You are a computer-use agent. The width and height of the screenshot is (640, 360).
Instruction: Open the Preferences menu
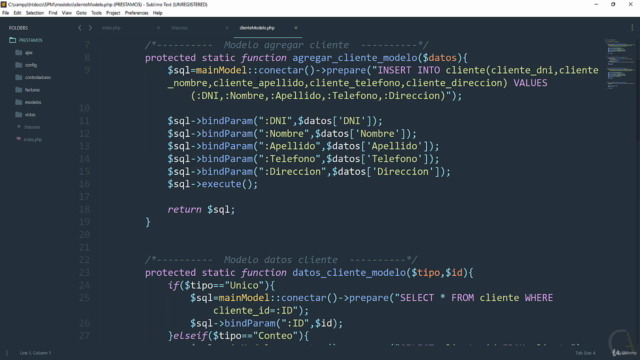click(x=136, y=13)
